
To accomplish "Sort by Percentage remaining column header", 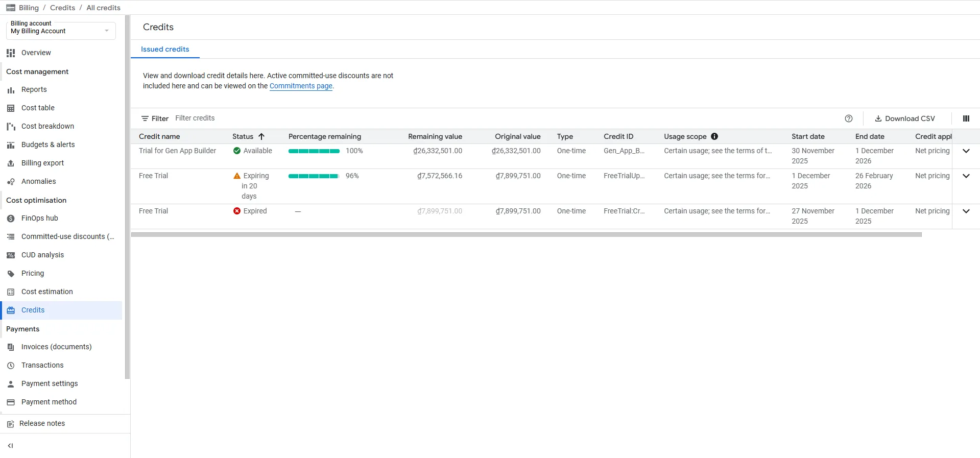I will pyautogui.click(x=325, y=136).
